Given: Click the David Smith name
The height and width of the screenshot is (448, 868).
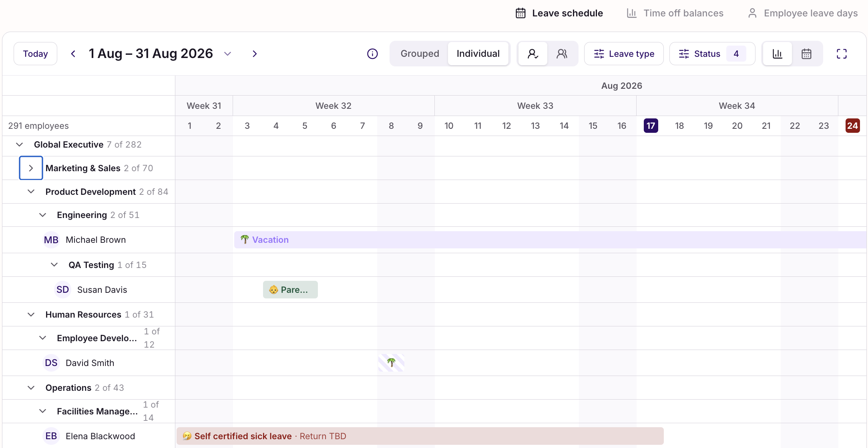Looking at the screenshot, I should (90, 363).
